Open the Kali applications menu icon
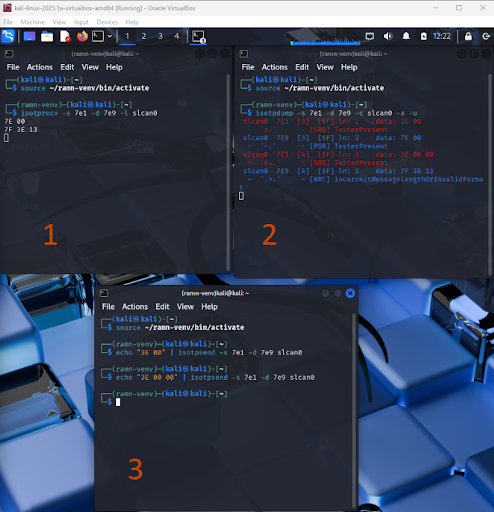Image resolution: width=494 pixels, height=512 pixels. pos(8,36)
